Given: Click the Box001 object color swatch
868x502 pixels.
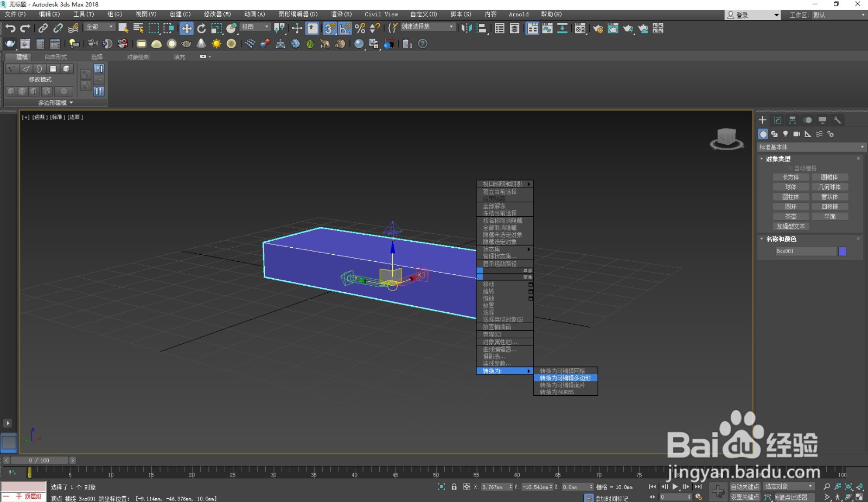Looking at the screenshot, I should click(842, 251).
